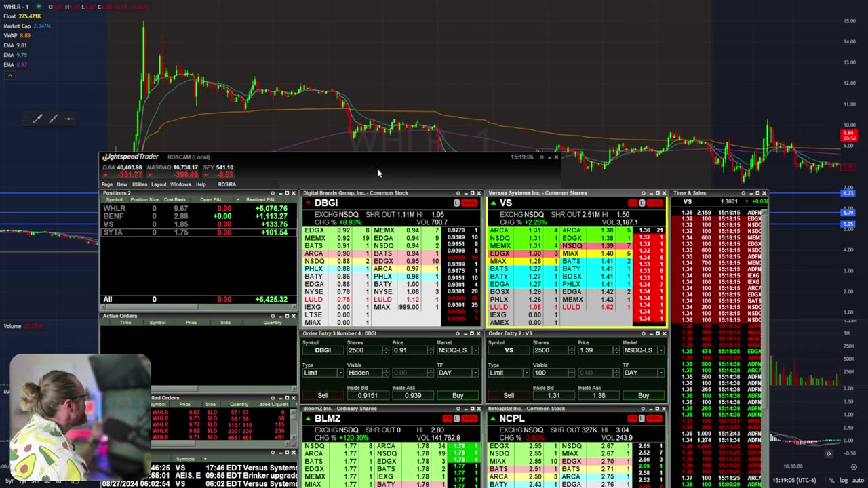Click the Visible stepper in DBGI order entry

pos(385,373)
